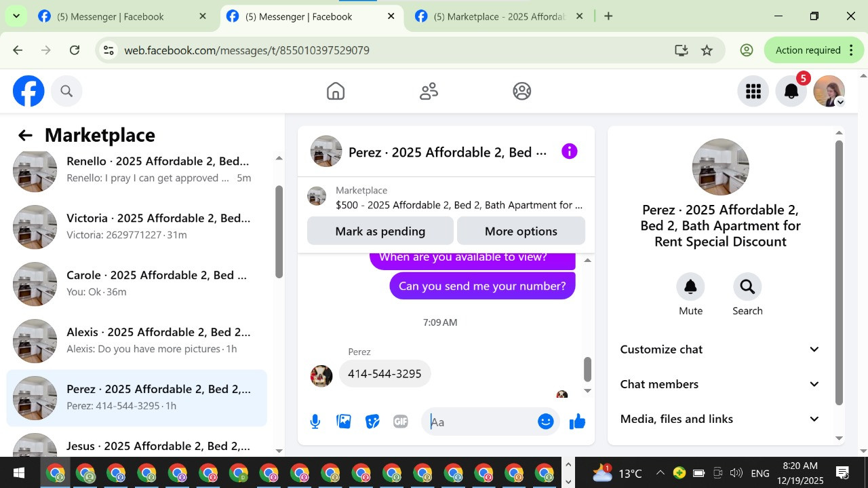Click the address bar URL

point(247,50)
